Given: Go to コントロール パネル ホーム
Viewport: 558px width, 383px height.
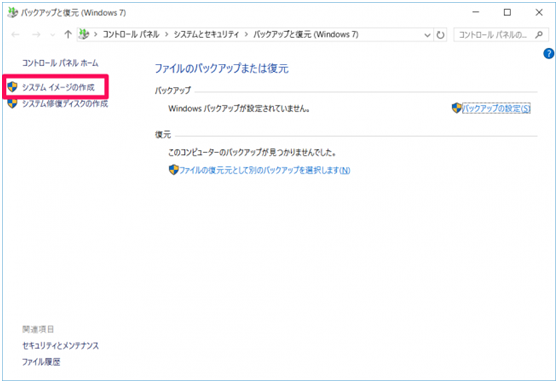Looking at the screenshot, I should click(x=60, y=63).
